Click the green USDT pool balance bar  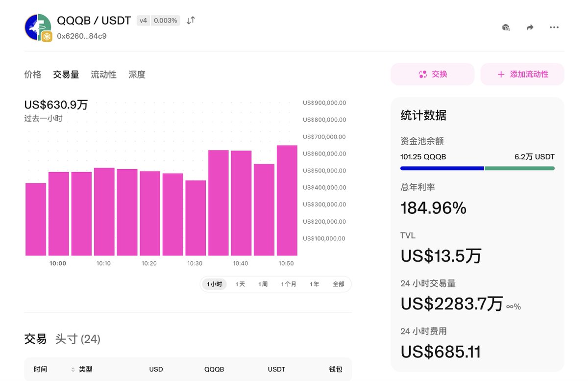(520, 168)
